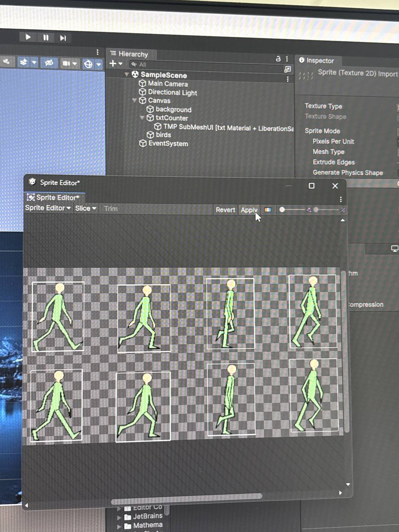Image resolution: width=399 pixels, height=532 pixels.
Task: Click the Sprite Editor zoom slider handle
Action: pos(282,210)
